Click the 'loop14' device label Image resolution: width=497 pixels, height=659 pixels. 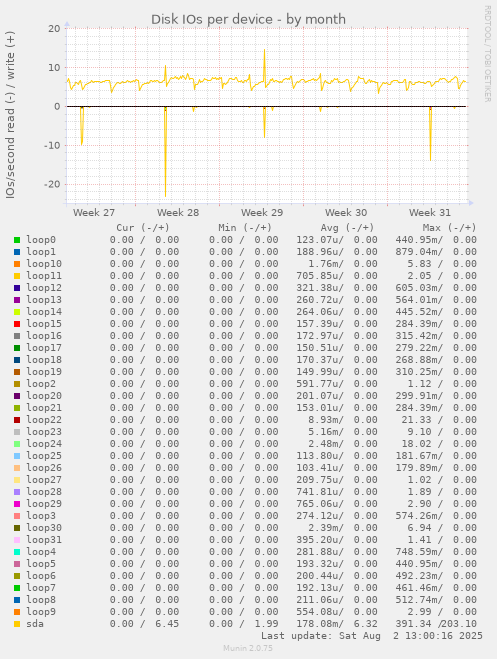44,311
